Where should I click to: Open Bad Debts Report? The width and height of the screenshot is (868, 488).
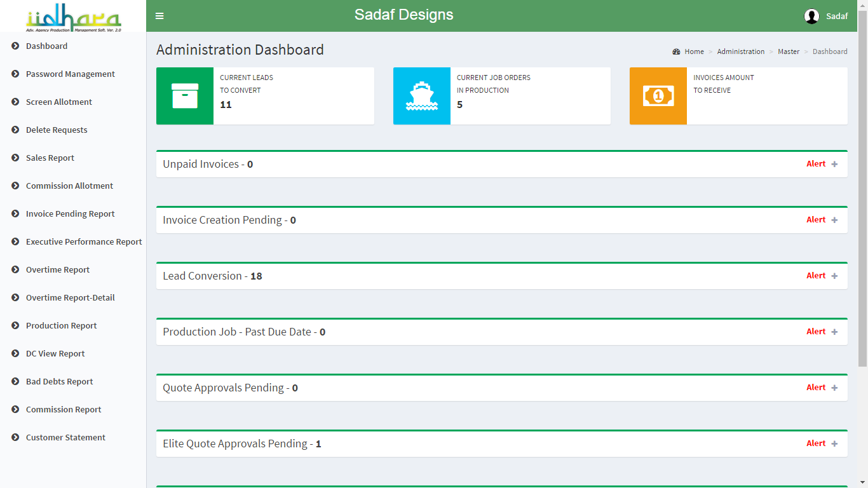[x=59, y=381]
